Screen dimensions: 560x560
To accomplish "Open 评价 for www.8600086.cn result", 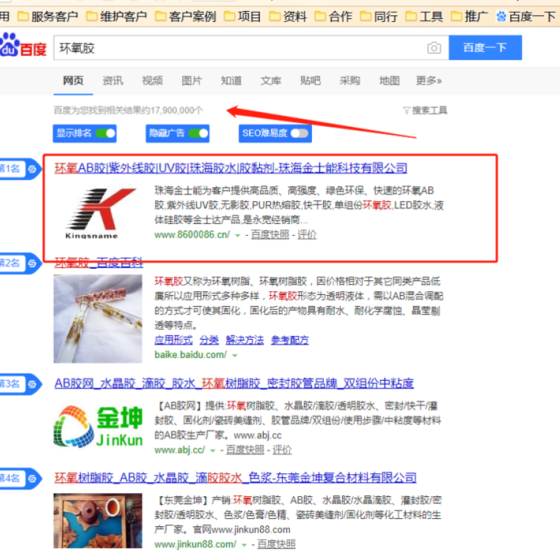I will click(x=307, y=235).
